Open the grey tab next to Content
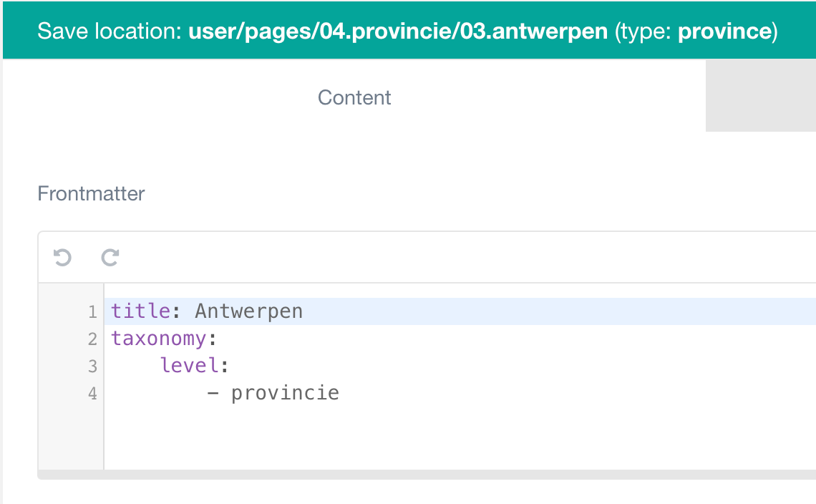Image resolution: width=816 pixels, height=504 pixels. click(761, 96)
